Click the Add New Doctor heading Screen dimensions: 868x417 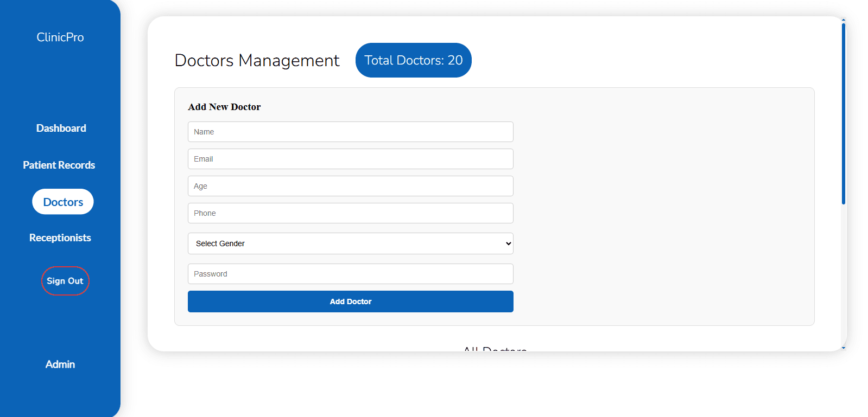[x=224, y=107]
